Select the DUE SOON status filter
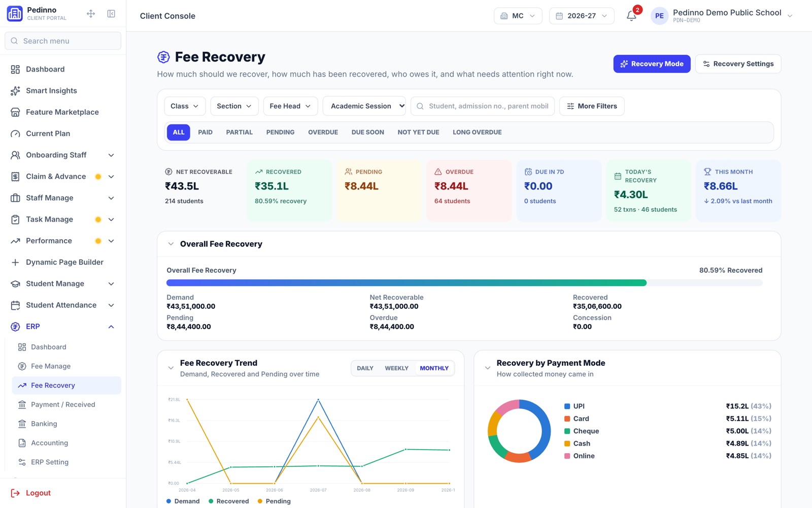The height and width of the screenshot is (508, 812). [367, 132]
